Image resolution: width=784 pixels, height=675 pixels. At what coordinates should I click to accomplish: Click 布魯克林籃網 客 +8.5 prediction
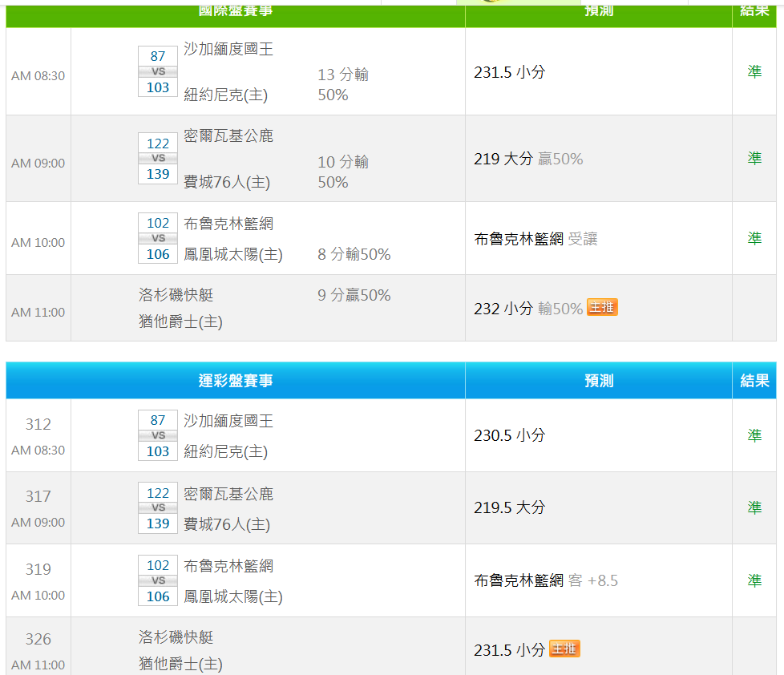coord(546,580)
